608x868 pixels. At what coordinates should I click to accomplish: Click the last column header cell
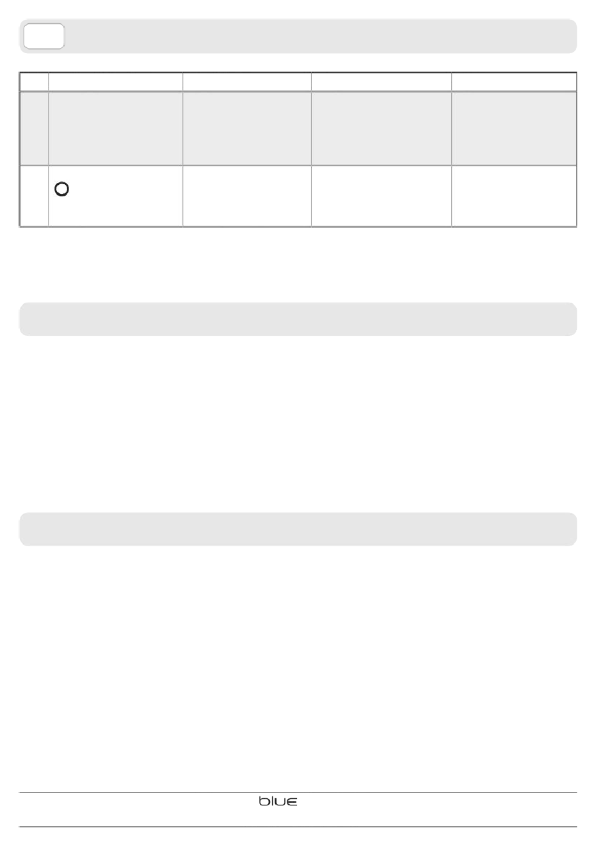coord(514,82)
